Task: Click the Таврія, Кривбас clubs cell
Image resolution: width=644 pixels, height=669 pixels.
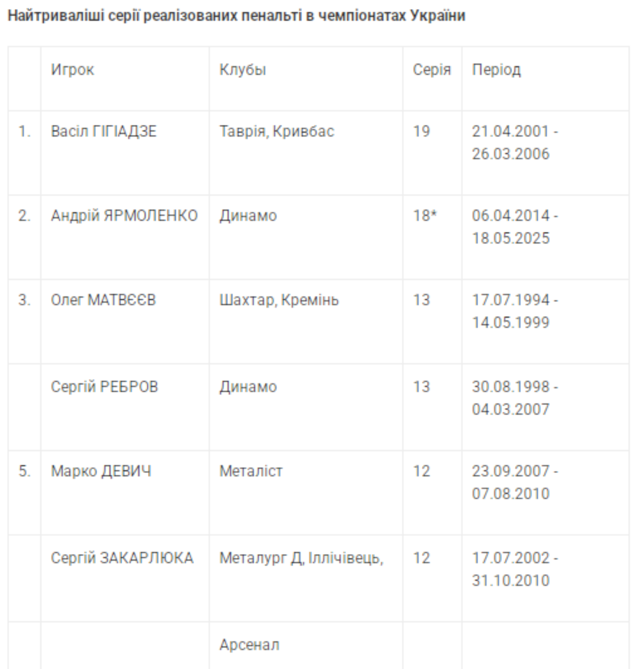Action: pyautogui.click(x=277, y=131)
